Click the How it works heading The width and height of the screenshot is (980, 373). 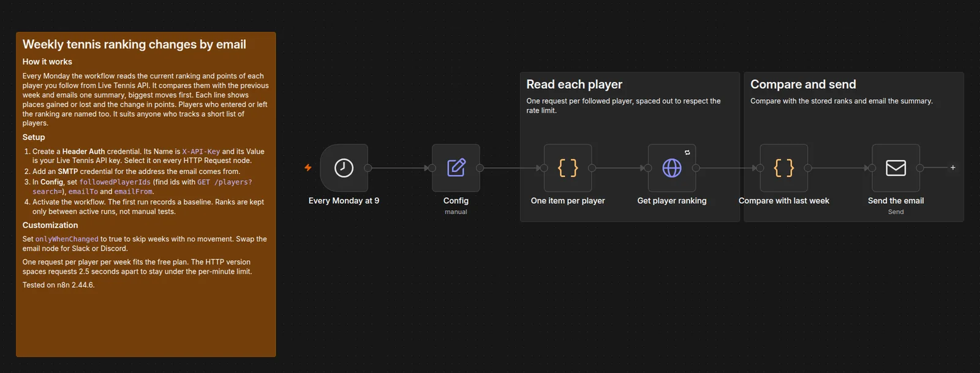(x=47, y=62)
